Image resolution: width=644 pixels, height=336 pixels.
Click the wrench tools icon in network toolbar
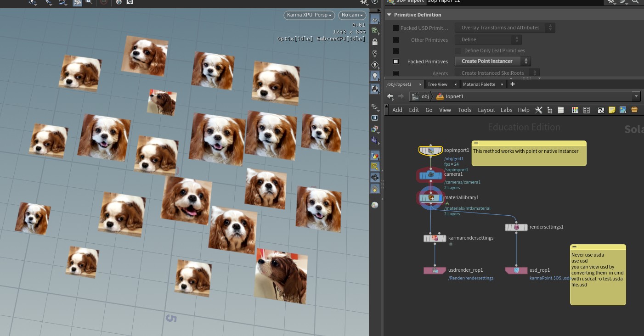pos(539,110)
